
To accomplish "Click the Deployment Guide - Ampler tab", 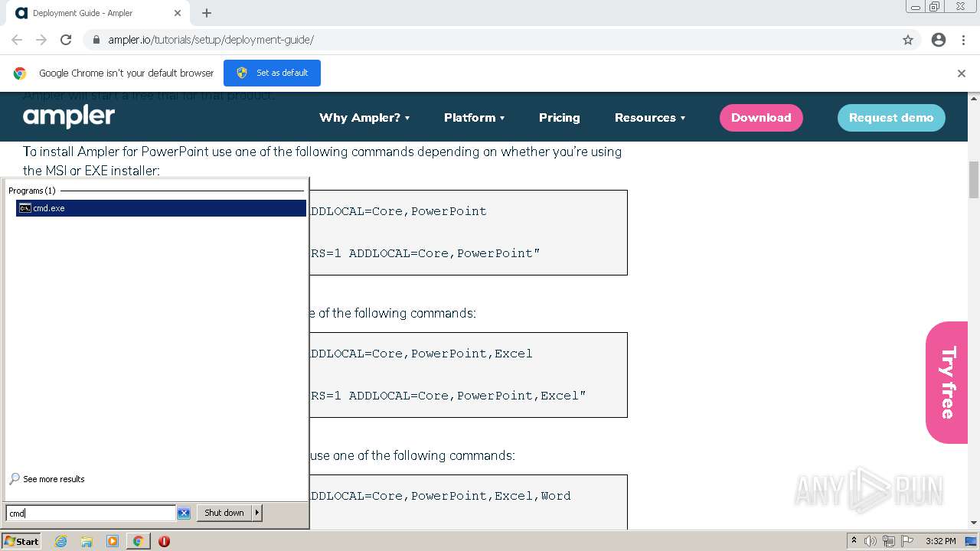I will [x=98, y=13].
